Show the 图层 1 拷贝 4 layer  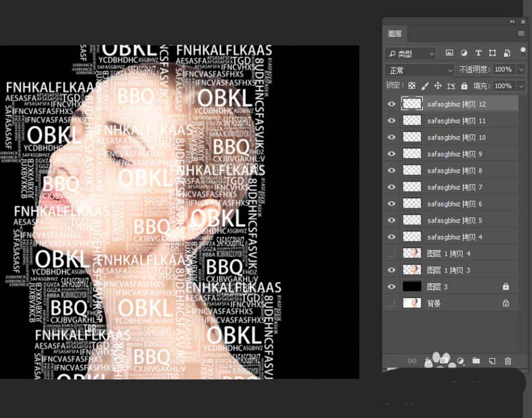click(392, 253)
